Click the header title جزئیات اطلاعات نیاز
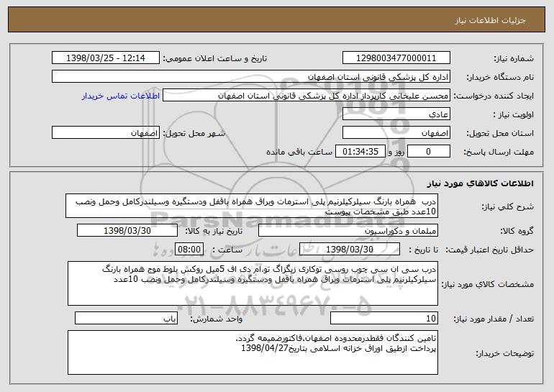This screenshot has height=392, width=554. (x=491, y=20)
